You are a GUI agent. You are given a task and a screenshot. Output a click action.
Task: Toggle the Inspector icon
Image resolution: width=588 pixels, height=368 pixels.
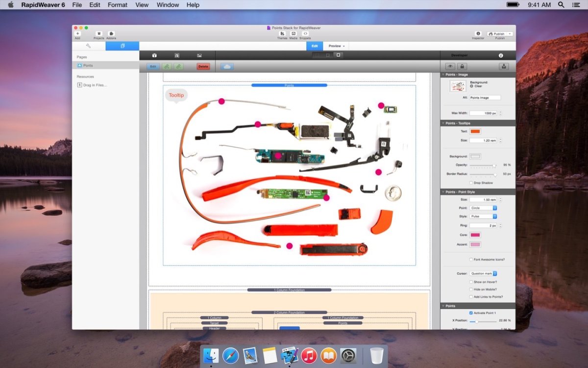click(x=478, y=33)
